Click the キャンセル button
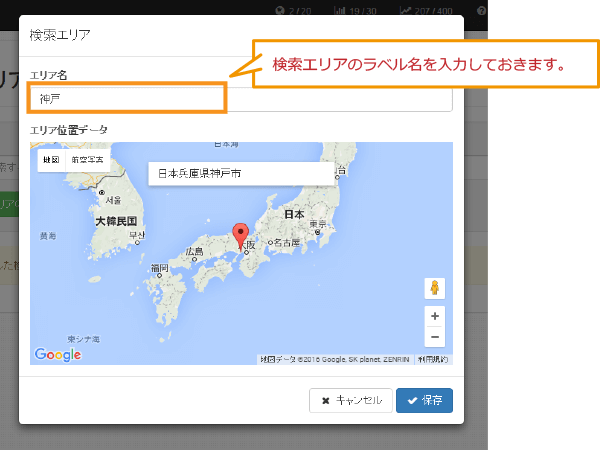Screen dimensions: 600x450 [x=351, y=400]
